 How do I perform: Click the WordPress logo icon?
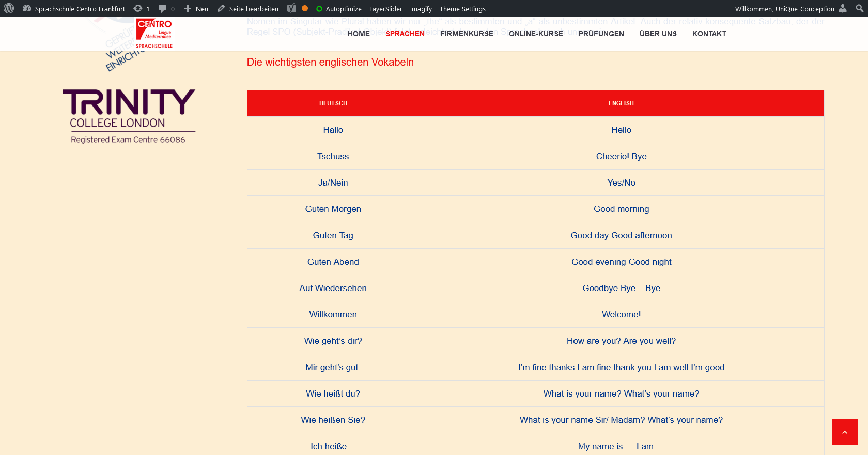click(9, 8)
